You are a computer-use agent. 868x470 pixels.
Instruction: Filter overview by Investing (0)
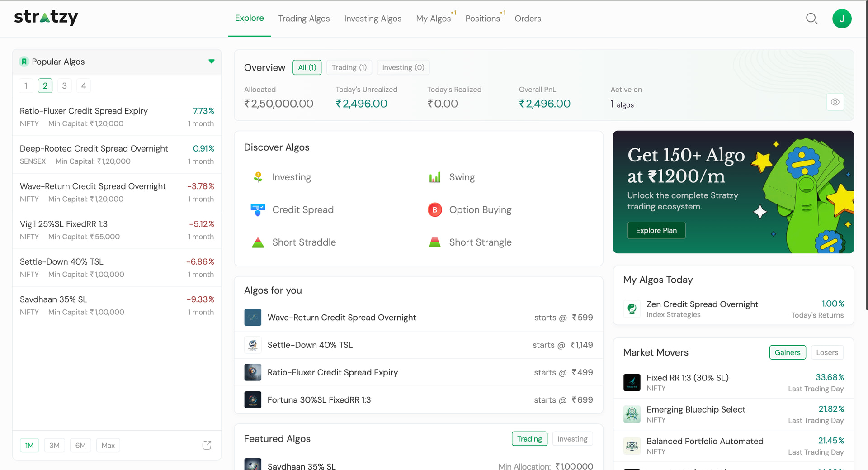click(403, 67)
